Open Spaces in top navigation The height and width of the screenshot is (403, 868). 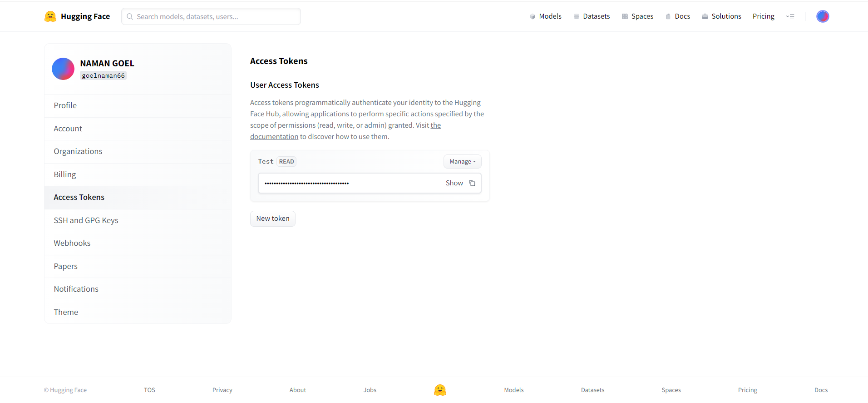[x=637, y=16]
